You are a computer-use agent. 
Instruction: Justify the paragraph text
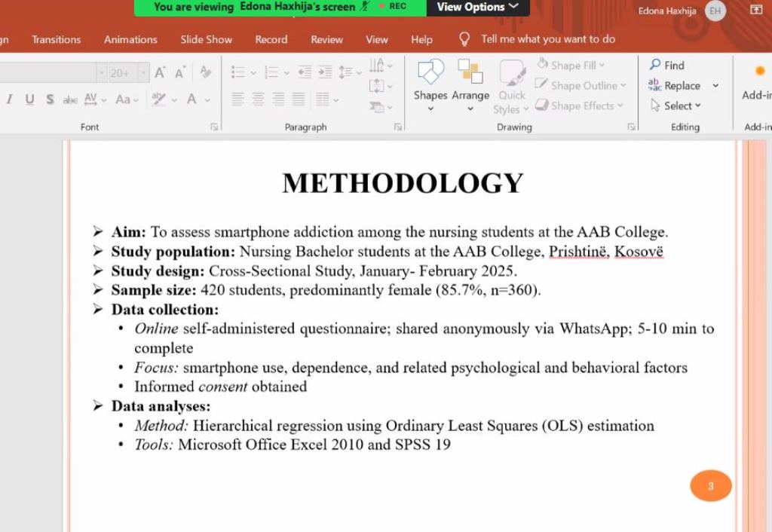(299, 99)
